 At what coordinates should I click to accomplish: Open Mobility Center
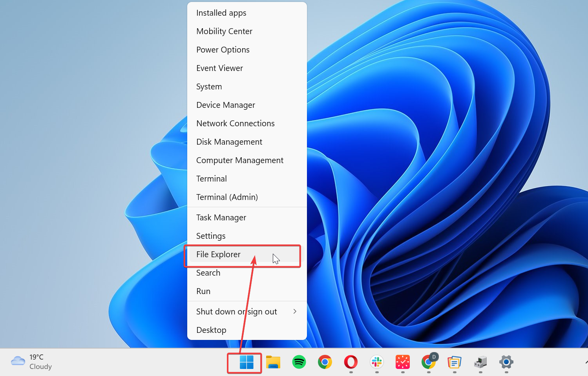click(247, 31)
